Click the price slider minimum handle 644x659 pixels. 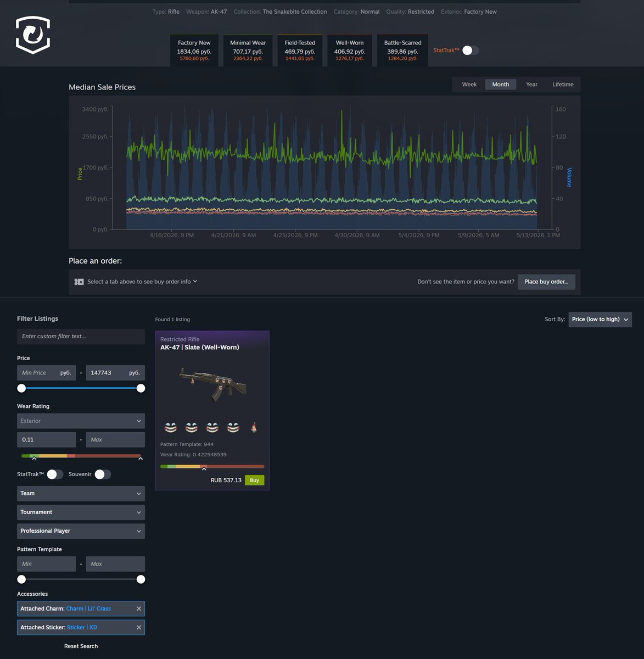21,388
